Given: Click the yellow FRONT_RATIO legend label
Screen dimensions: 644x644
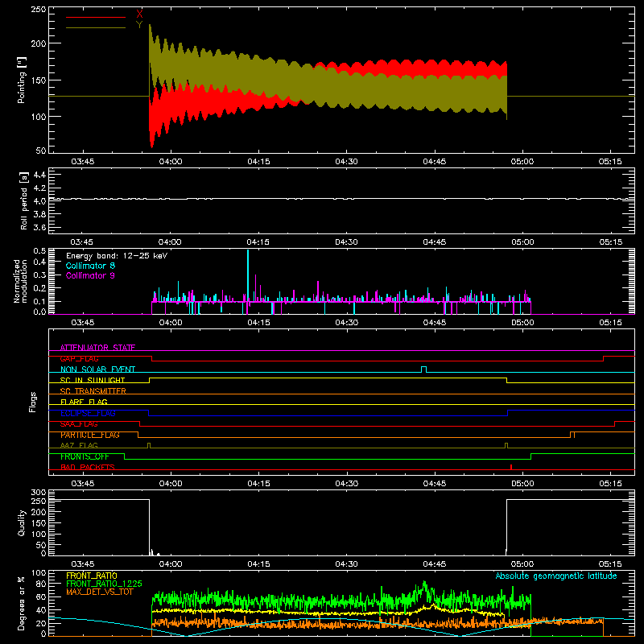Looking at the screenshot, I should click(92, 576).
